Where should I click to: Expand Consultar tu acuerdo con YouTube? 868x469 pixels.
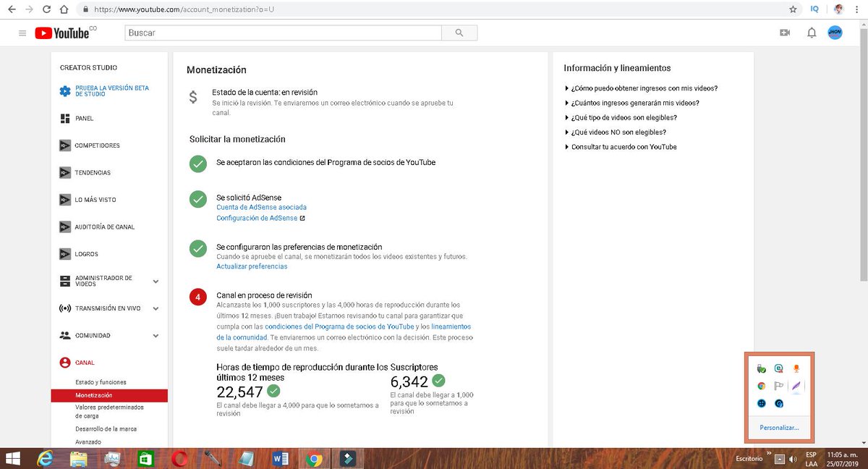click(621, 147)
